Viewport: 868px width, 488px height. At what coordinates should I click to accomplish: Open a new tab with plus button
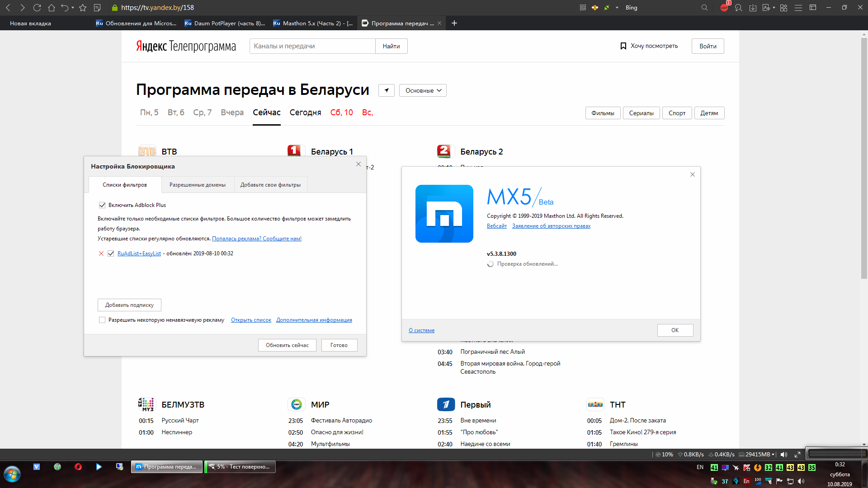[454, 23]
